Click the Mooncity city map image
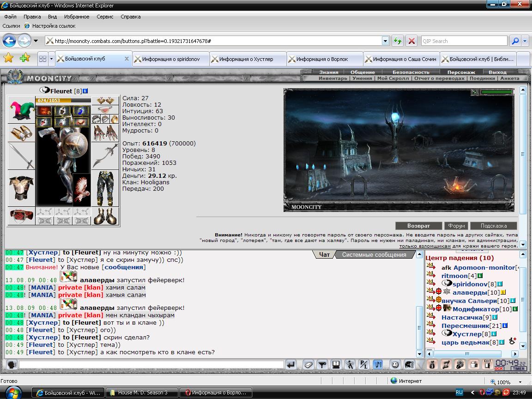The width and height of the screenshot is (532, 399). point(399,150)
